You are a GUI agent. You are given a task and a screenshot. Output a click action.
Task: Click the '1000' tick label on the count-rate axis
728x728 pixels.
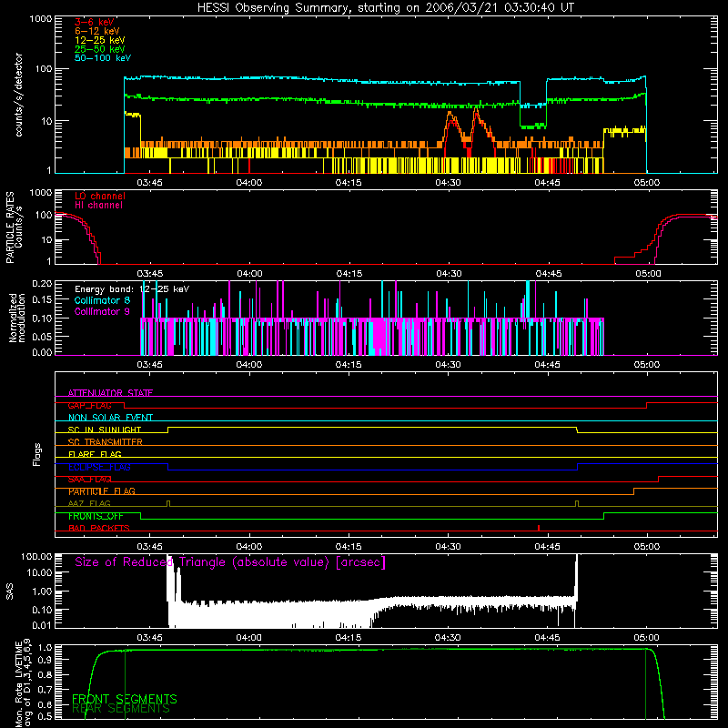pyautogui.click(x=41, y=19)
